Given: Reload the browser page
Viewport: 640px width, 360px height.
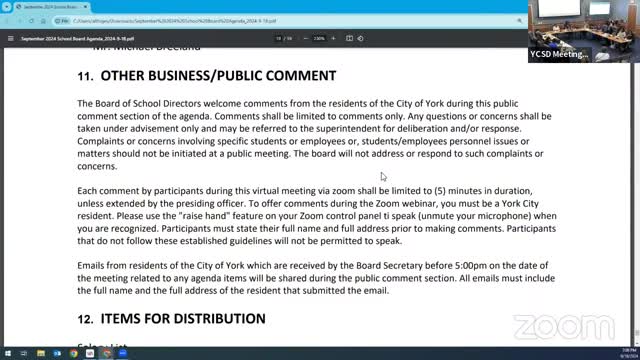Looking at the screenshot, I should [31, 21].
